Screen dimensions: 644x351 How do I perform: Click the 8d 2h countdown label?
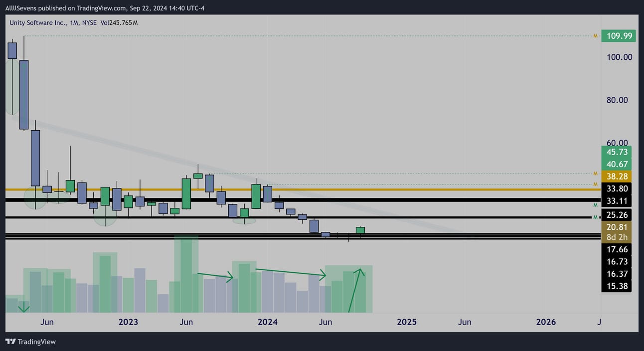pos(617,237)
